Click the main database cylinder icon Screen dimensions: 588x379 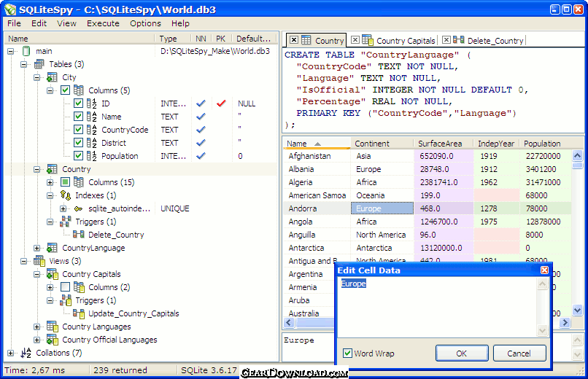coord(26,51)
